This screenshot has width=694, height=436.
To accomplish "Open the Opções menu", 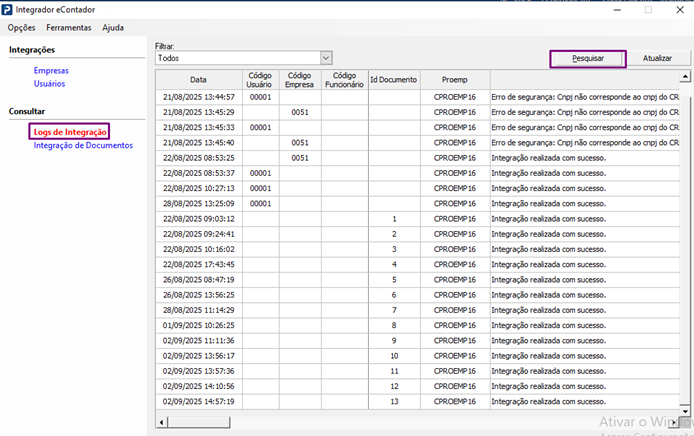I will tap(21, 27).
